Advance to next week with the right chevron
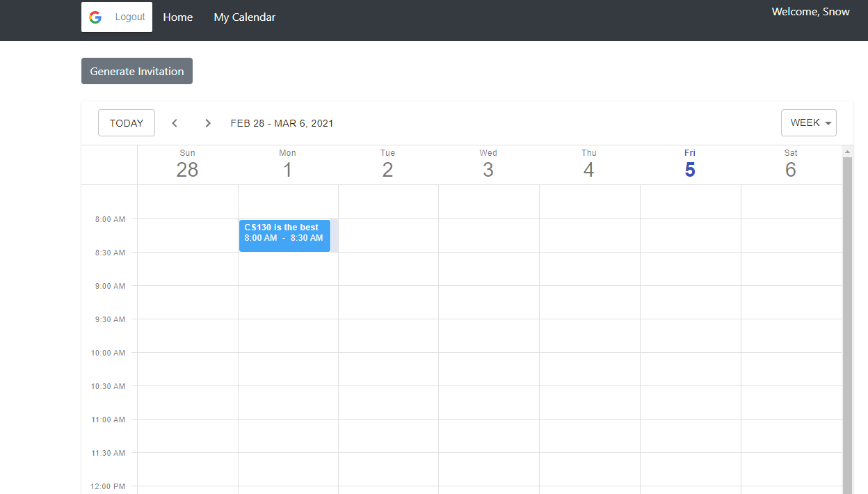Screen dimensions: 868x494 pos(208,123)
